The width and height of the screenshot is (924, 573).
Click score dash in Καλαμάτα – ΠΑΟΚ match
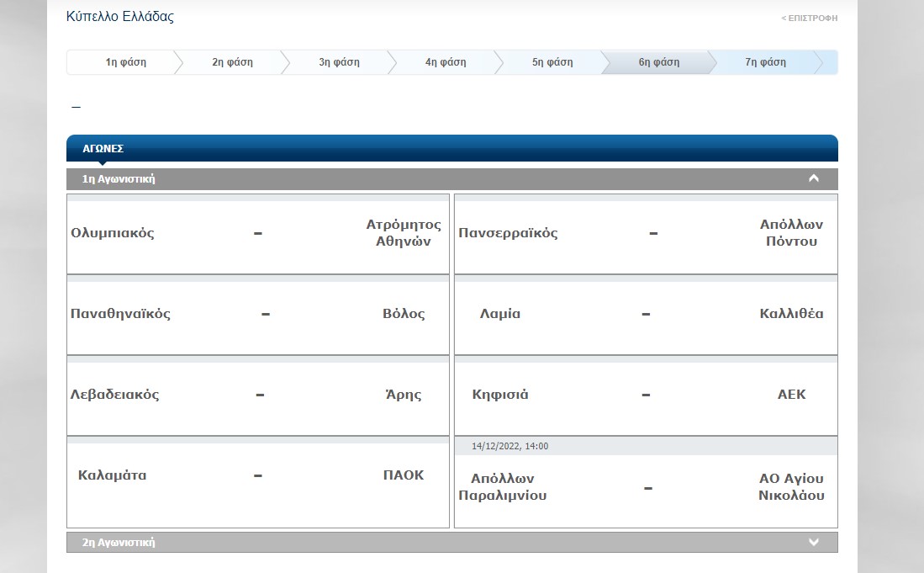pos(258,475)
